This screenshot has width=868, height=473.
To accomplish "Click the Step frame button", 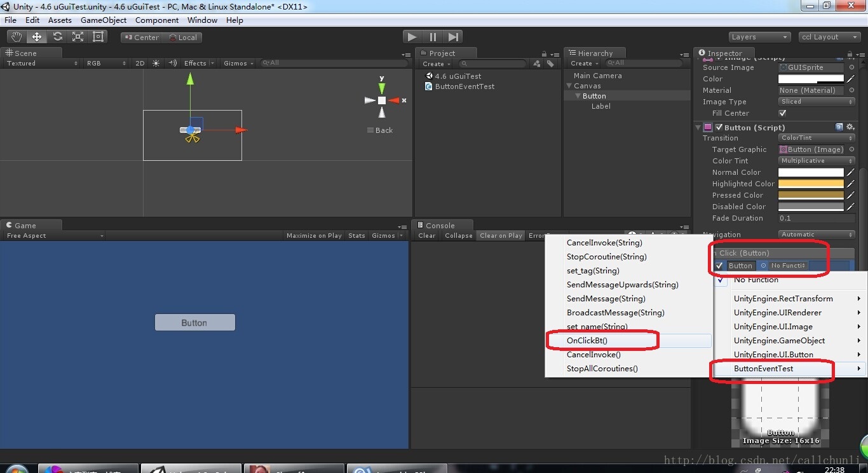I will [452, 37].
